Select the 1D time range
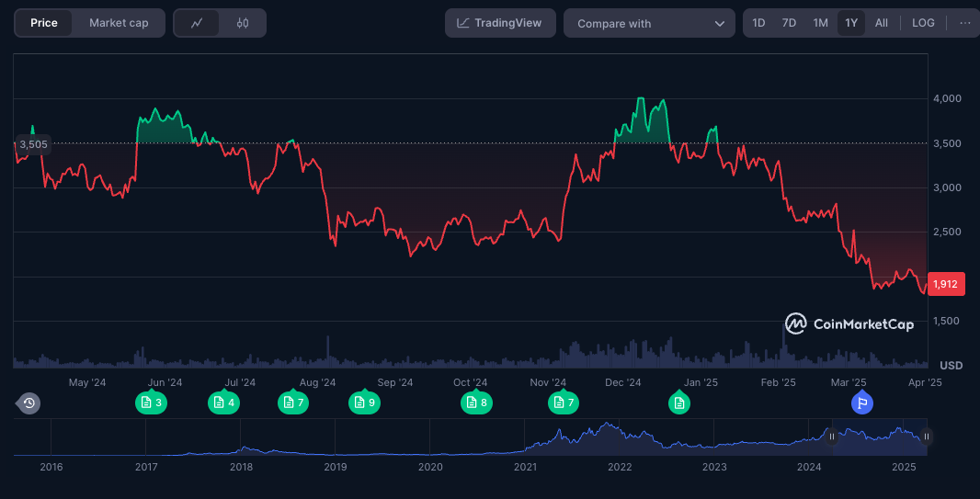Image resolution: width=980 pixels, height=499 pixels. [x=758, y=23]
